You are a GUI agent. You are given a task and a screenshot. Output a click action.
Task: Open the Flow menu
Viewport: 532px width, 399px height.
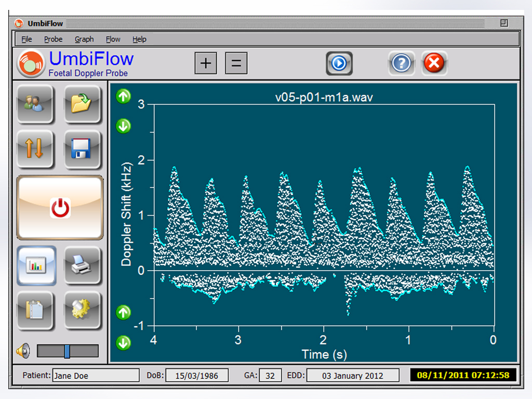(113, 39)
